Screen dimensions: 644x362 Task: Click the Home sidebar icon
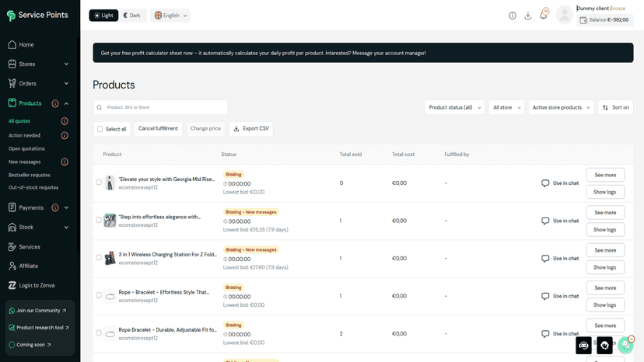(x=12, y=44)
